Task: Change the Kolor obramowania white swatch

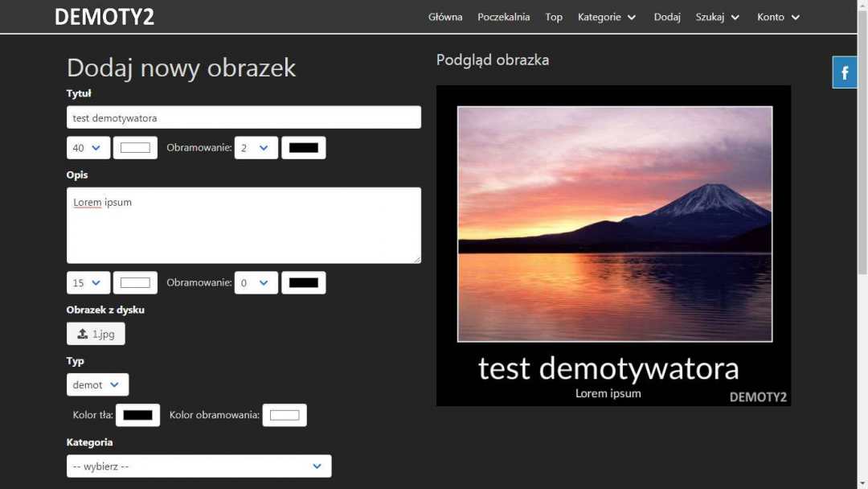Action: 285,415
